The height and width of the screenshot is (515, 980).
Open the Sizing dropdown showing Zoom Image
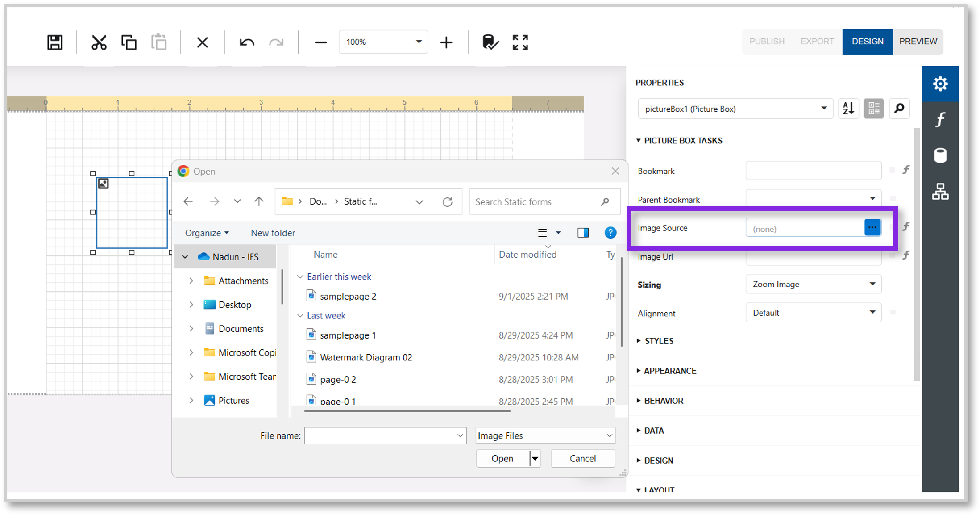(872, 284)
